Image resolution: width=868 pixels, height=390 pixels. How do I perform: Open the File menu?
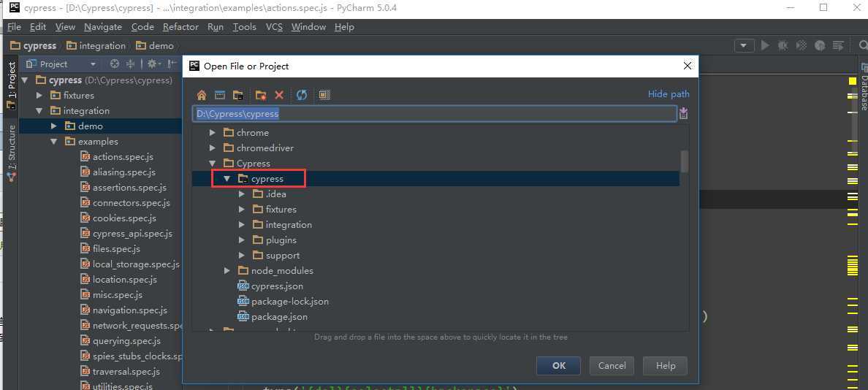14,26
